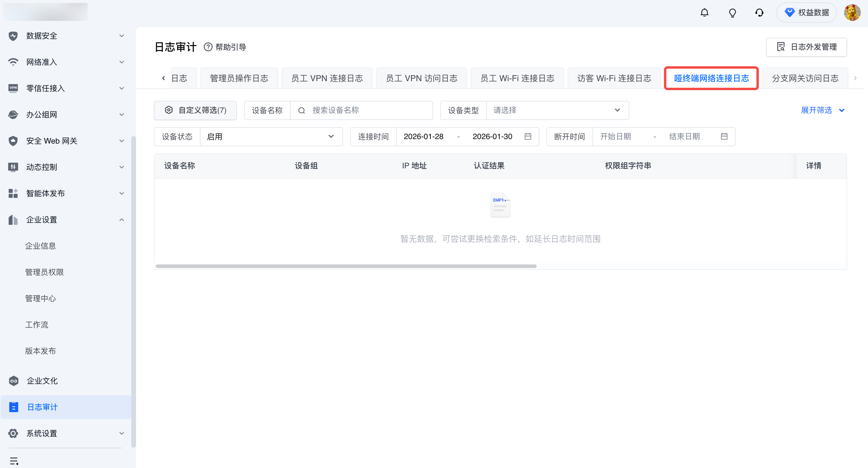The image size is (868, 468).
Task: Click the 日志审计 clipboard icon
Action: click(13, 407)
